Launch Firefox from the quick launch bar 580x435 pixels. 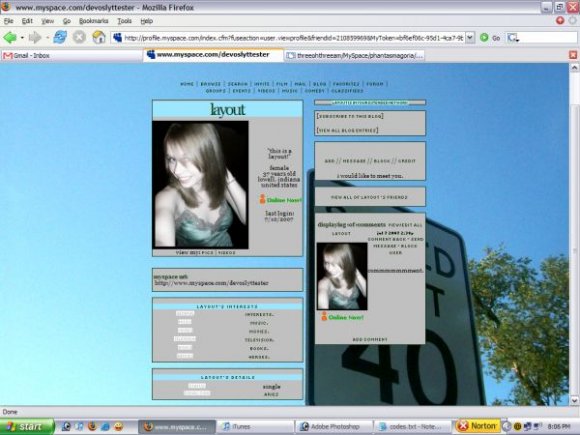(x=92, y=426)
